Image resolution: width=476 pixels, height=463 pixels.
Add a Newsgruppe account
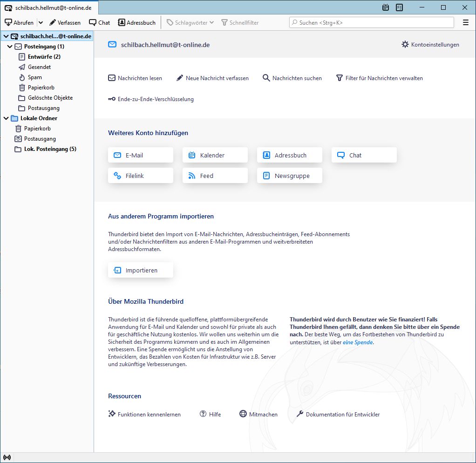[290, 176]
